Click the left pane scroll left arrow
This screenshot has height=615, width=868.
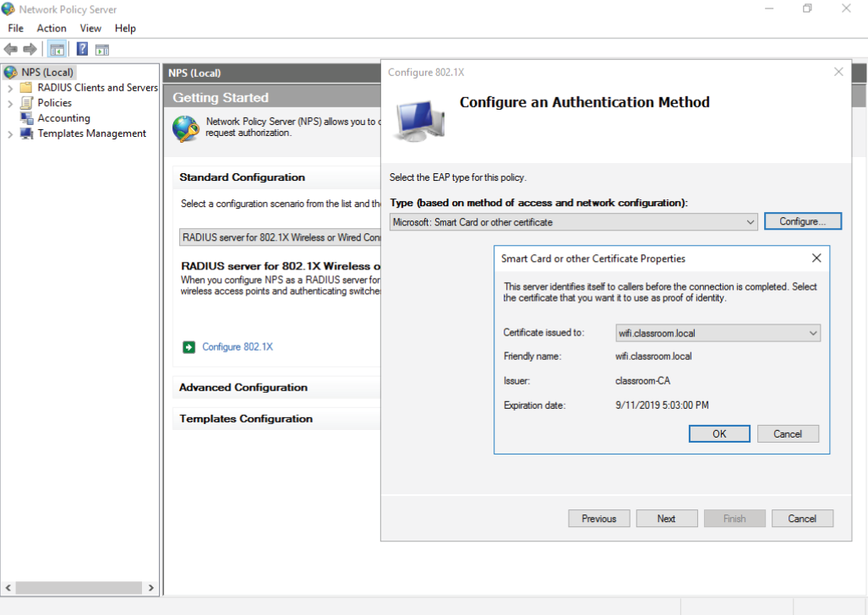point(8,588)
